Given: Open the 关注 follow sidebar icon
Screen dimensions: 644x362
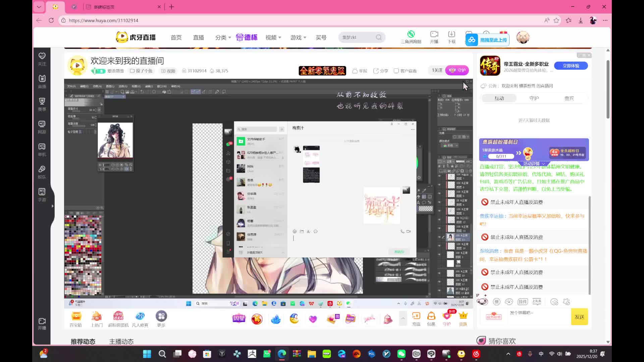Looking at the screenshot, I should pyautogui.click(x=42, y=56).
